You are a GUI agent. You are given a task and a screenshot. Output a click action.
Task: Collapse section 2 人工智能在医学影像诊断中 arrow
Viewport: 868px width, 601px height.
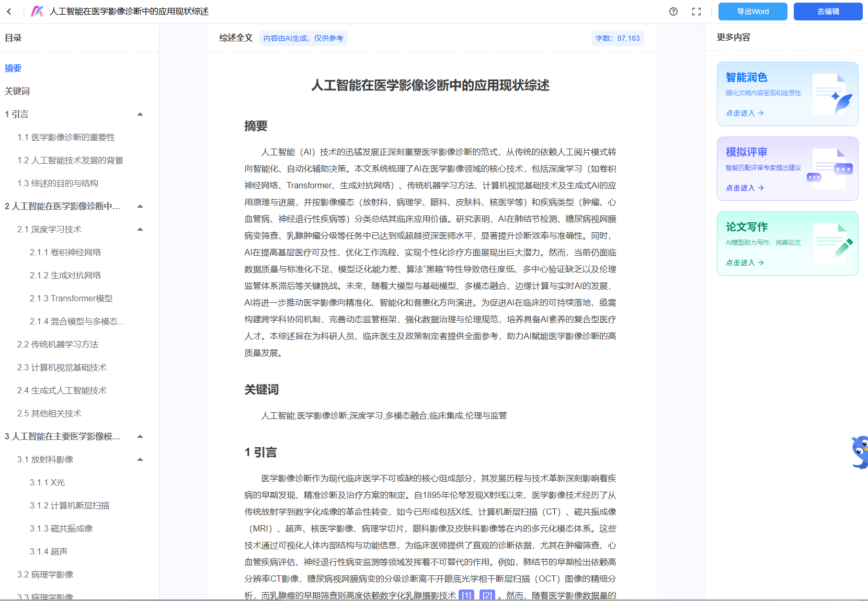pos(140,206)
